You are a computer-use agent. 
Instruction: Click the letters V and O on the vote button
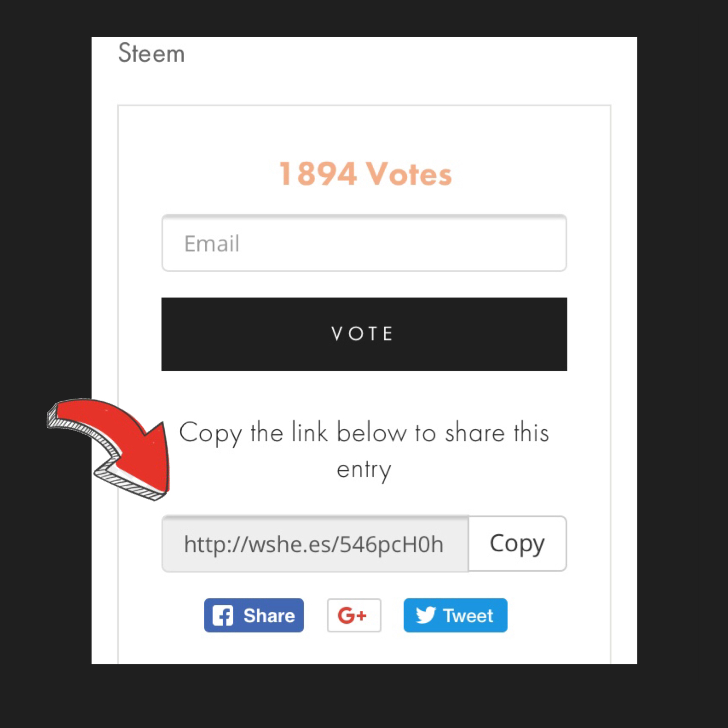tap(347, 334)
